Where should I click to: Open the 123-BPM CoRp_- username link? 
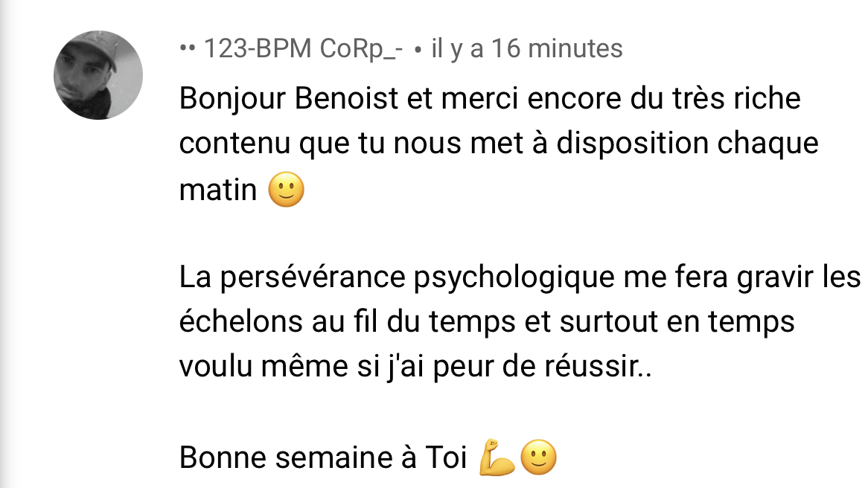304,48
